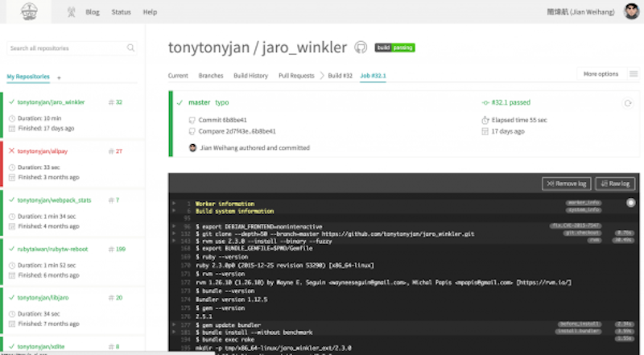Open the Blog page
Screen dimensions: 644x355
point(93,12)
